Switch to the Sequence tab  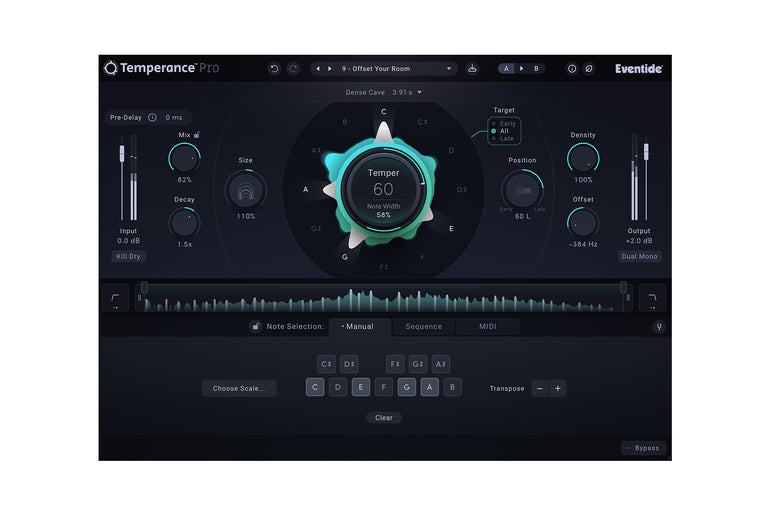click(424, 327)
